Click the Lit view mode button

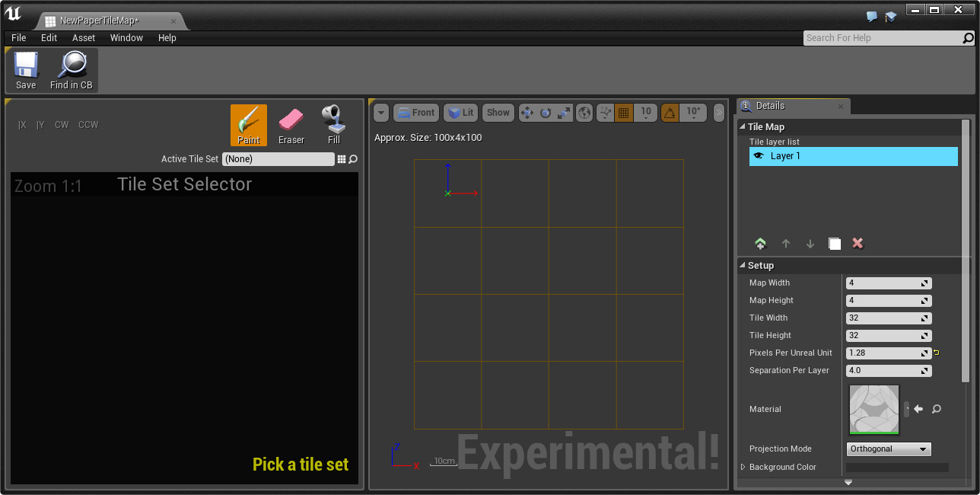click(460, 113)
